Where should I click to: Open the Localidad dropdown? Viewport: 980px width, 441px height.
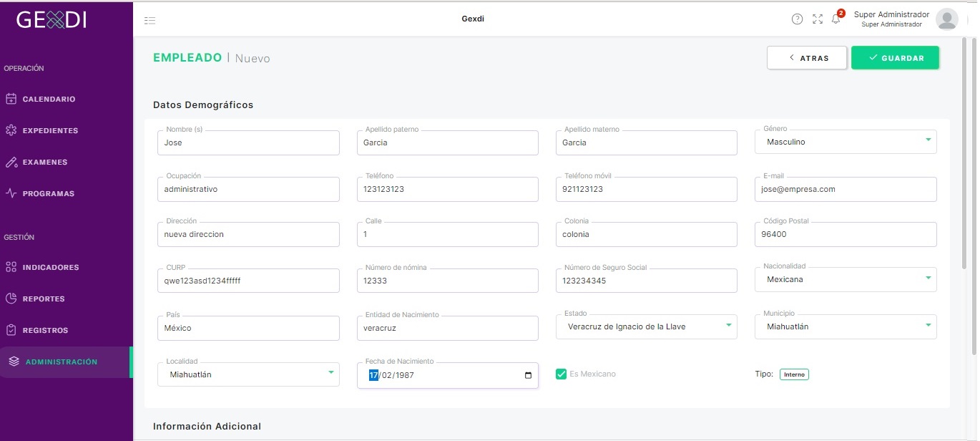(248, 374)
